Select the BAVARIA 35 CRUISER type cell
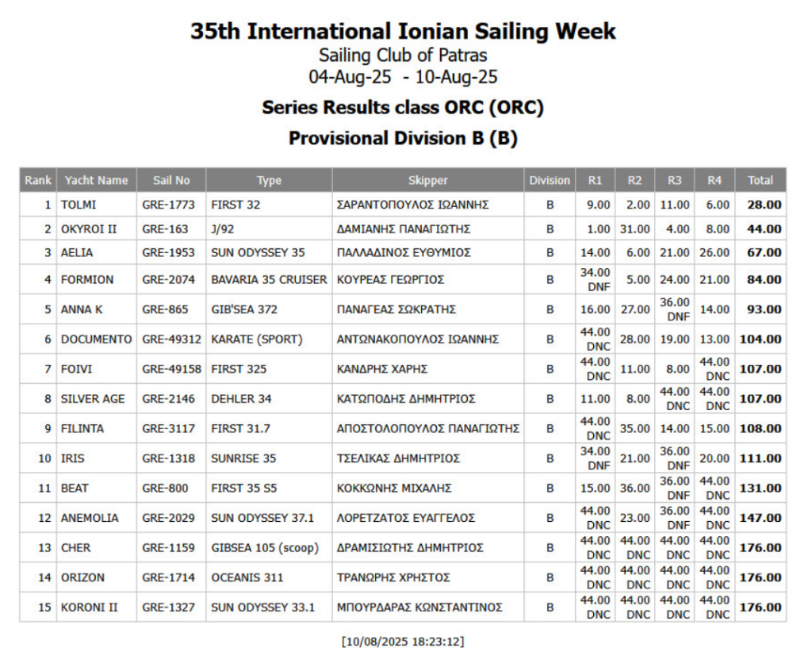Screen dimensions: 812x648 point(269,279)
